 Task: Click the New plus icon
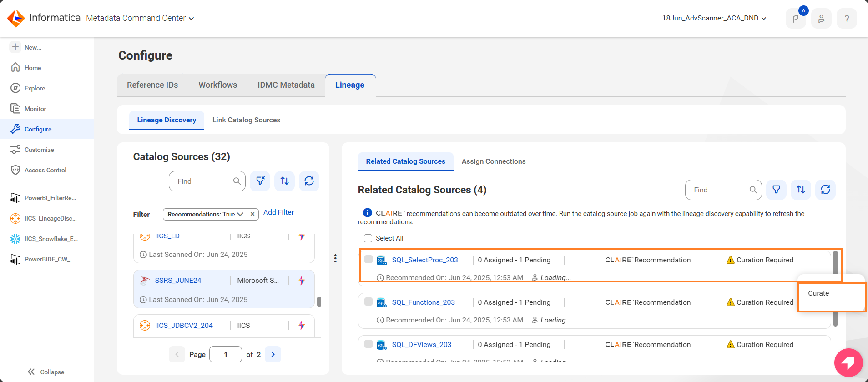(x=15, y=47)
